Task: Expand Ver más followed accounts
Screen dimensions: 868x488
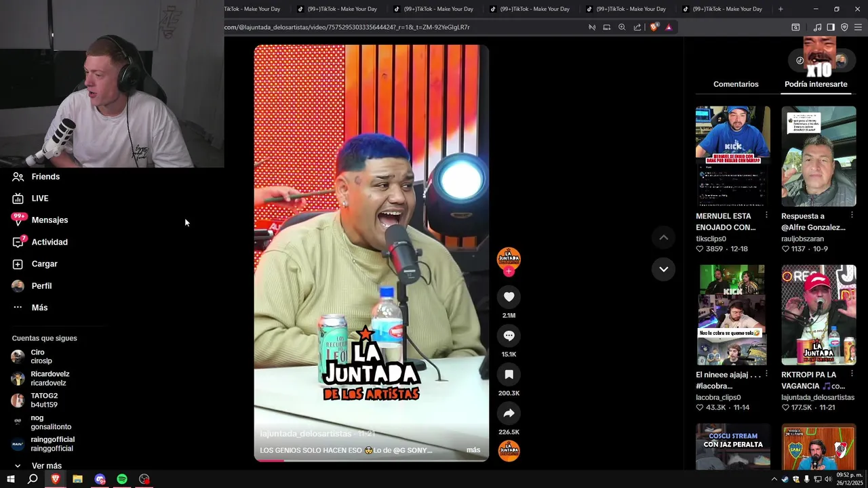Action: point(38,466)
